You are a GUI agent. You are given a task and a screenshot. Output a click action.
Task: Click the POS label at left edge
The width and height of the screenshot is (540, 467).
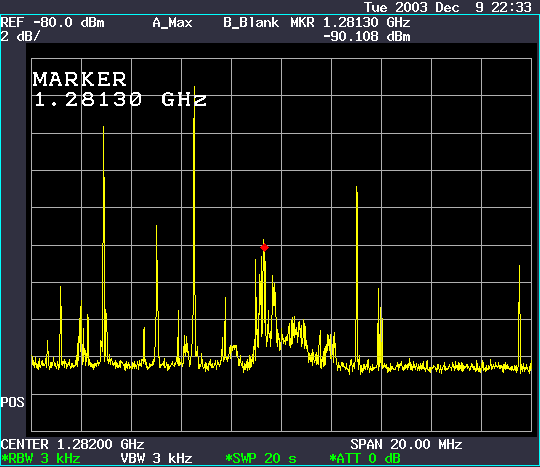point(12,402)
